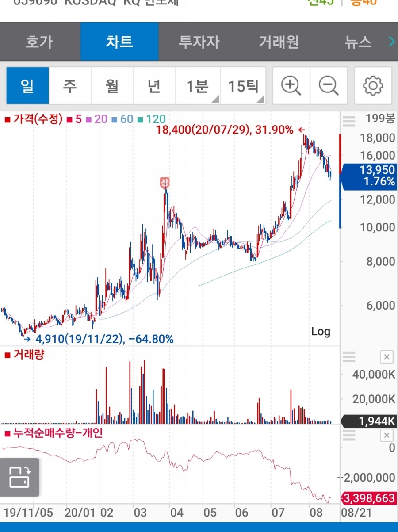
Task: Zoom out of the chart with the magnifier minus
Action: coord(329,85)
